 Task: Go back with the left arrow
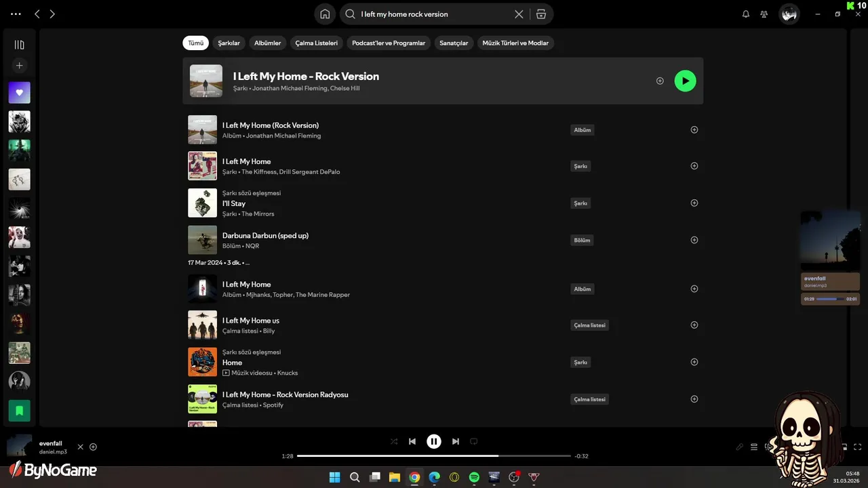[37, 14]
